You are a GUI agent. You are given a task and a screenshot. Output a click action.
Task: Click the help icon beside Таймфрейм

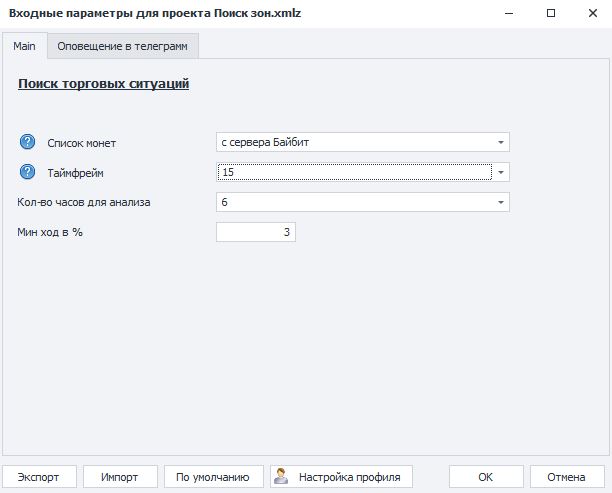pos(27,172)
